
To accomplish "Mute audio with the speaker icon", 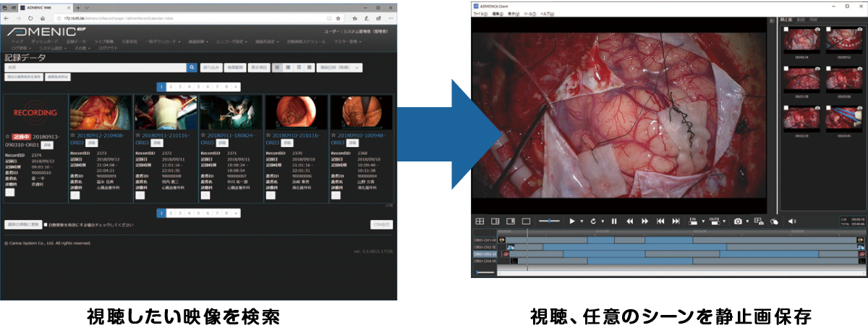I will pos(791,221).
